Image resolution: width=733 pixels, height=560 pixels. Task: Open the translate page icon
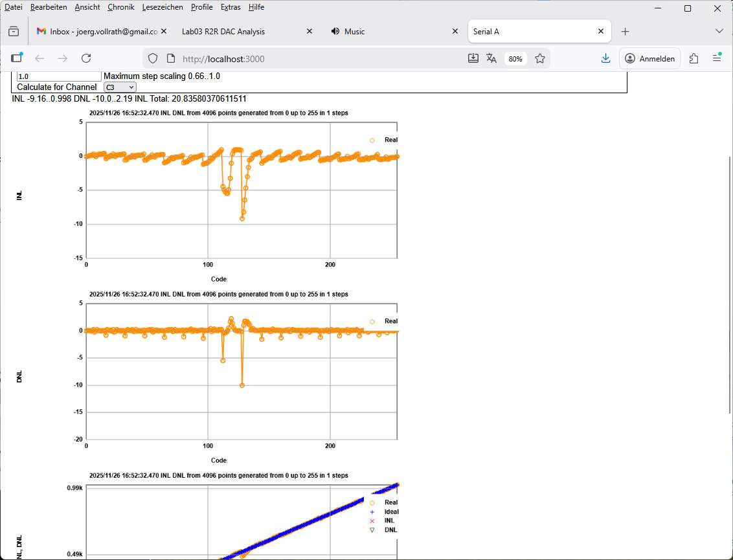[x=491, y=58]
